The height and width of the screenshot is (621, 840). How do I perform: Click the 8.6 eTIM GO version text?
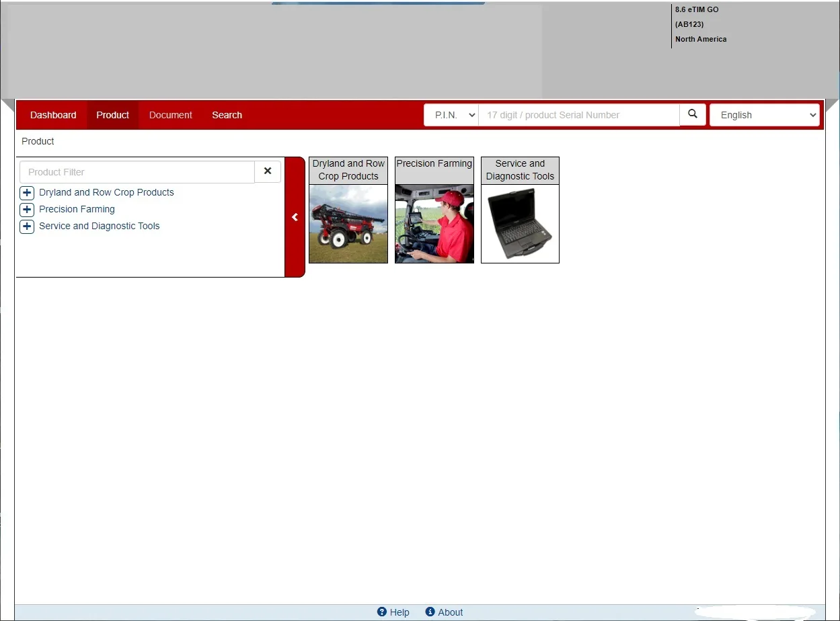pos(697,9)
